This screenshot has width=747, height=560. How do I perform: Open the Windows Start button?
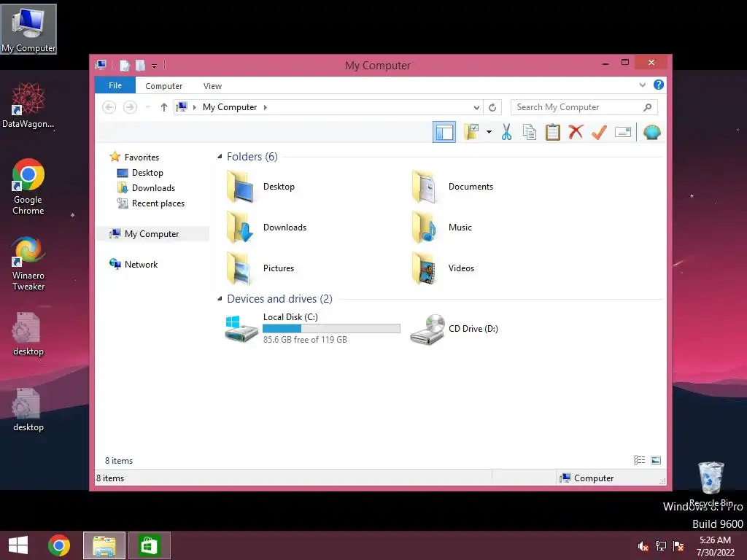pyautogui.click(x=18, y=545)
